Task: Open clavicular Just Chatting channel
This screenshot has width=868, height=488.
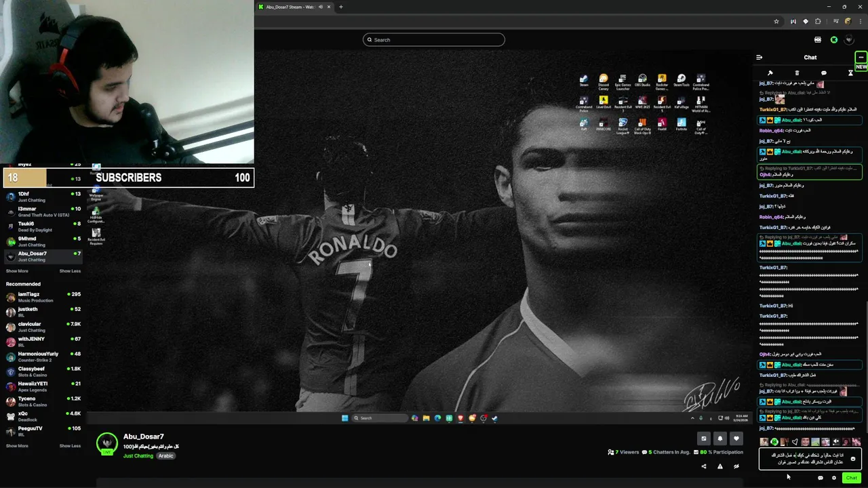Action: point(43,327)
